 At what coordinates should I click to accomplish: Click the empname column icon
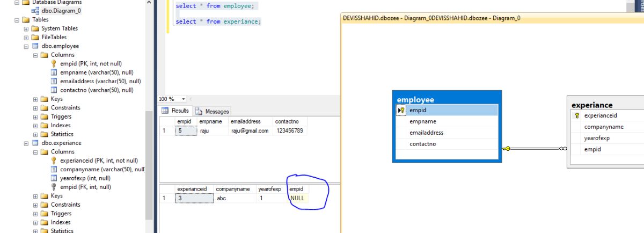54,72
